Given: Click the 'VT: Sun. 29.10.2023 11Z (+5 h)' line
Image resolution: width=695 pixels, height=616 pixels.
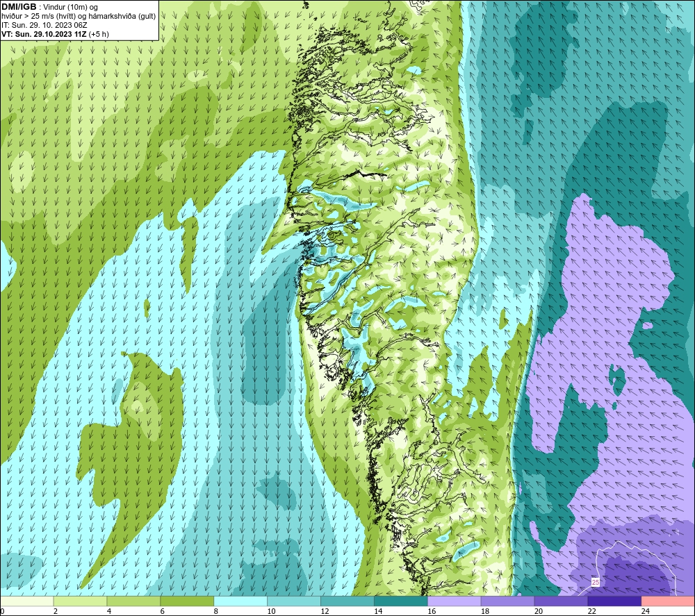Looking at the screenshot, I should 55,34.
